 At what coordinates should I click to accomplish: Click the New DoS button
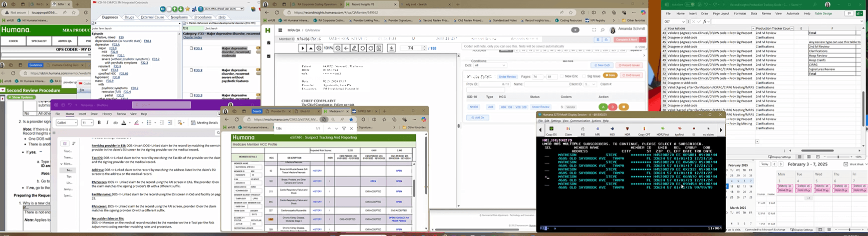pos(602,65)
